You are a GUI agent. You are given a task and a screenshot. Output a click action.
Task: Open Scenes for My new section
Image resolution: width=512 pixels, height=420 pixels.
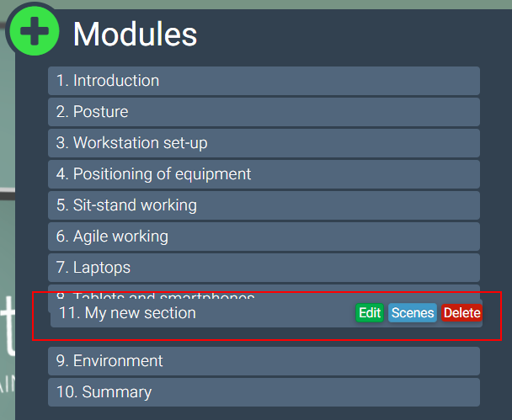click(x=413, y=313)
